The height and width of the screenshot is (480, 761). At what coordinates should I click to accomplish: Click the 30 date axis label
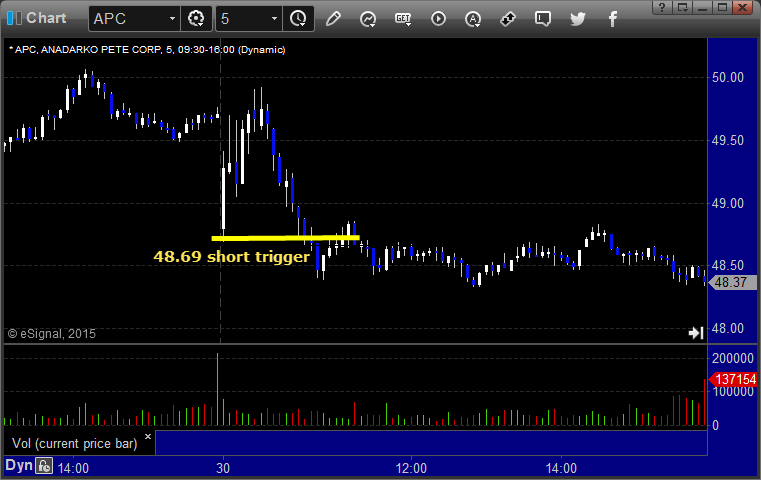(x=223, y=468)
